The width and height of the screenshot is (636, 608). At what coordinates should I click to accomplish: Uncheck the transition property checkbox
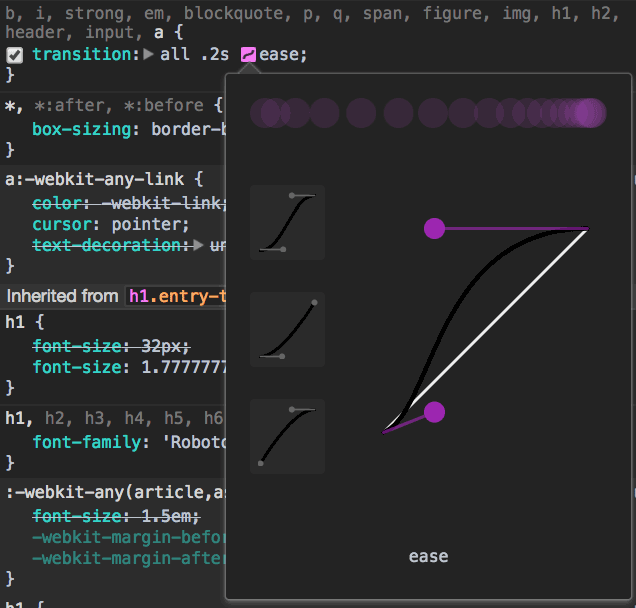point(15,54)
